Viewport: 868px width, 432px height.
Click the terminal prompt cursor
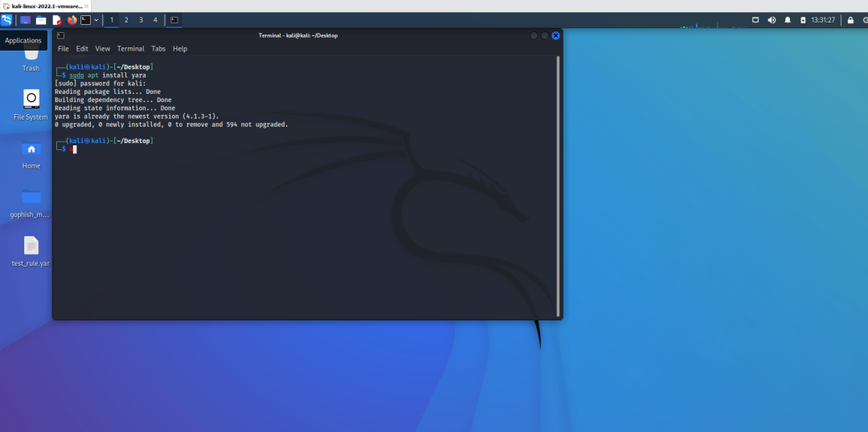coord(74,149)
